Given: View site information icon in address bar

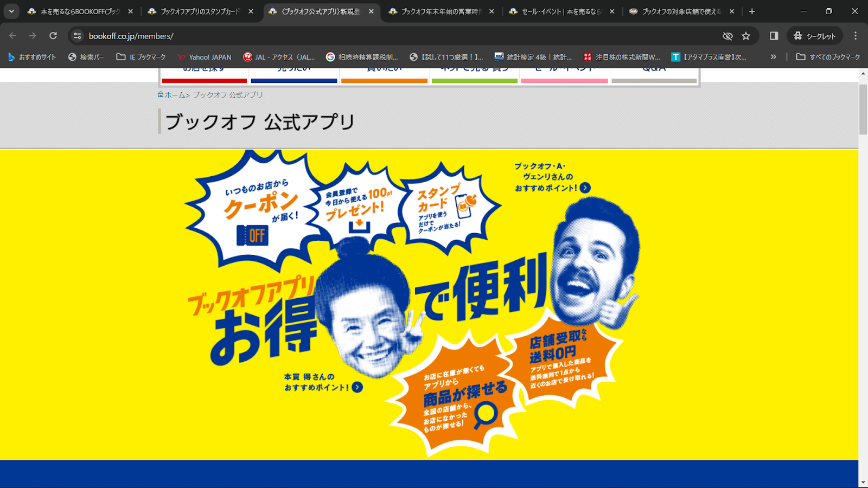Looking at the screenshot, I should click(x=78, y=36).
